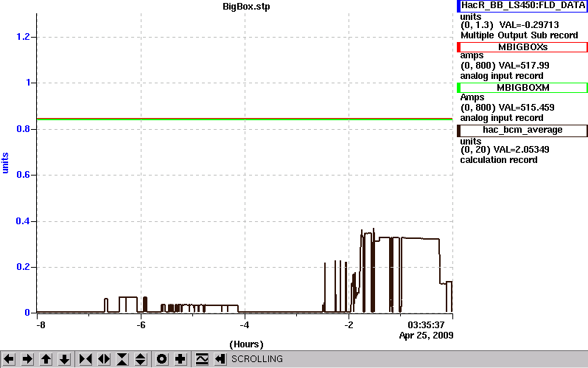Click the BigBox.stp graph title

pos(246,7)
